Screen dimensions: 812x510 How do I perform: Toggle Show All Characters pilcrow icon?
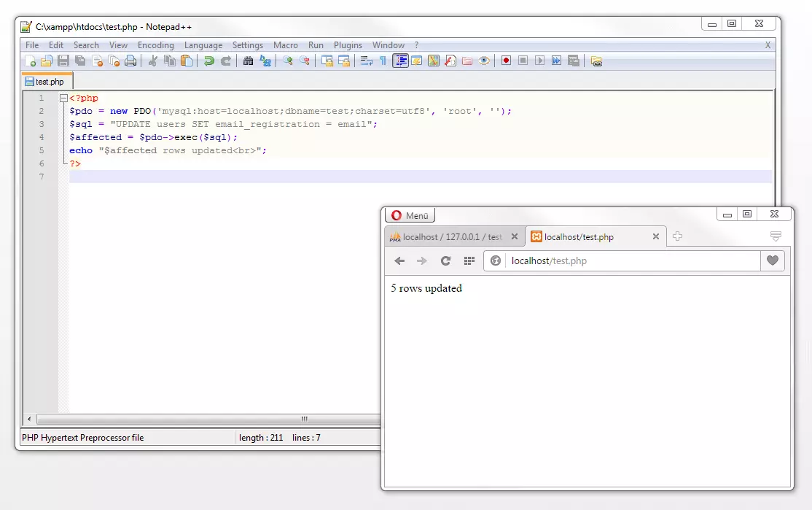click(x=383, y=61)
